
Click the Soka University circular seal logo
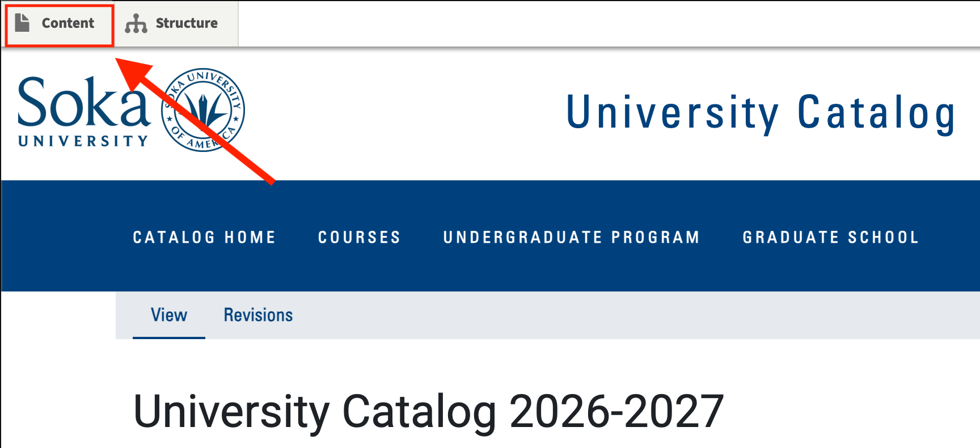tap(203, 110)
